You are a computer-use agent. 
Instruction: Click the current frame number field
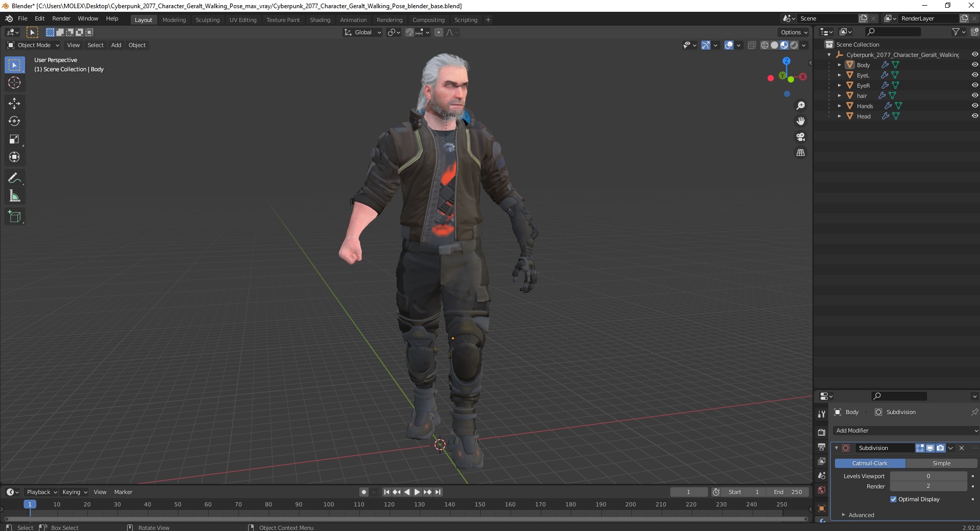tap(688, 492)
